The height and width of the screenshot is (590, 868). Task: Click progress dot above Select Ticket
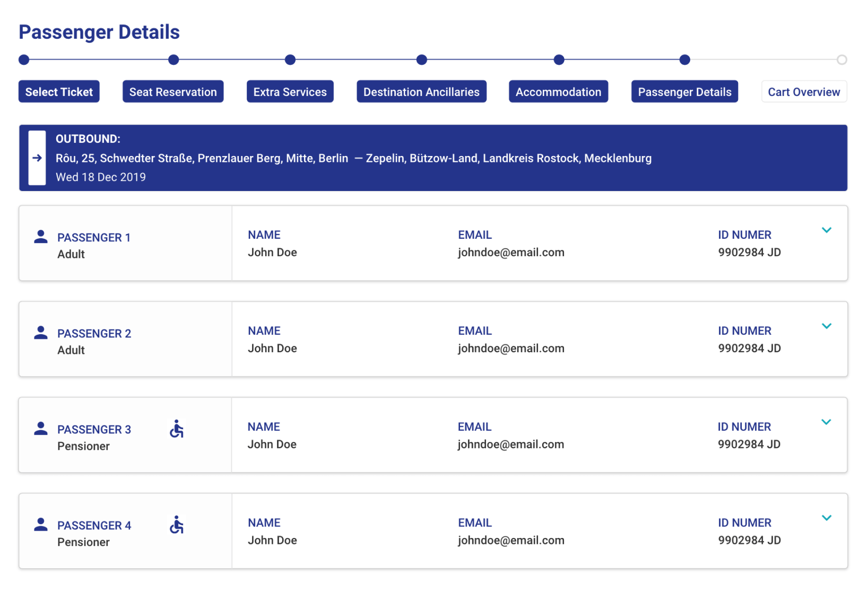(x=24, y=60)
